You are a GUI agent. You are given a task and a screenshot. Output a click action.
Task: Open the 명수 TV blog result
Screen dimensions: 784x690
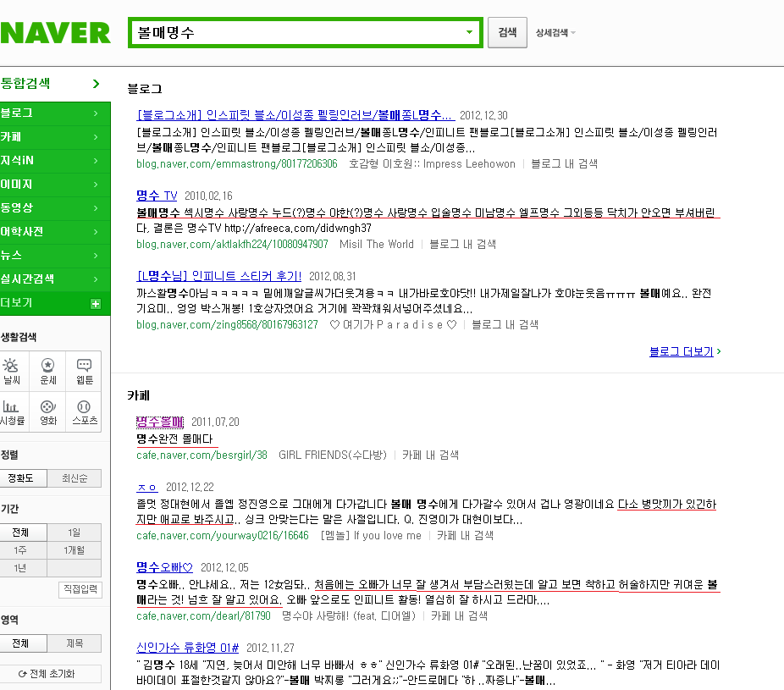pos(157,196)
